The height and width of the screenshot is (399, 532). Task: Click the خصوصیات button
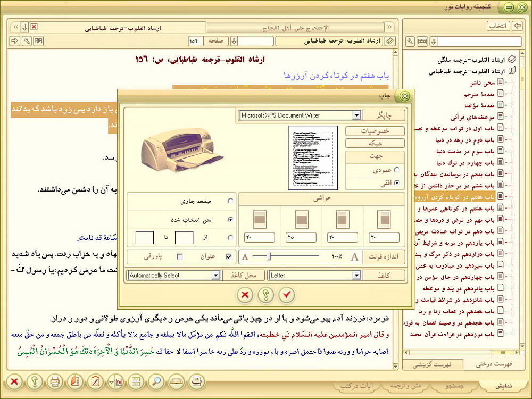tap(375, 131)
